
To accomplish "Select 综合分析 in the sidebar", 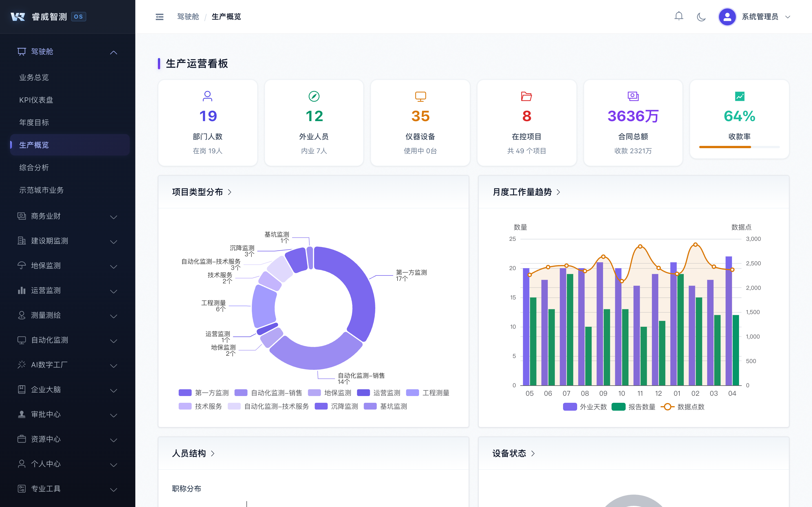I will coord(34,168).
